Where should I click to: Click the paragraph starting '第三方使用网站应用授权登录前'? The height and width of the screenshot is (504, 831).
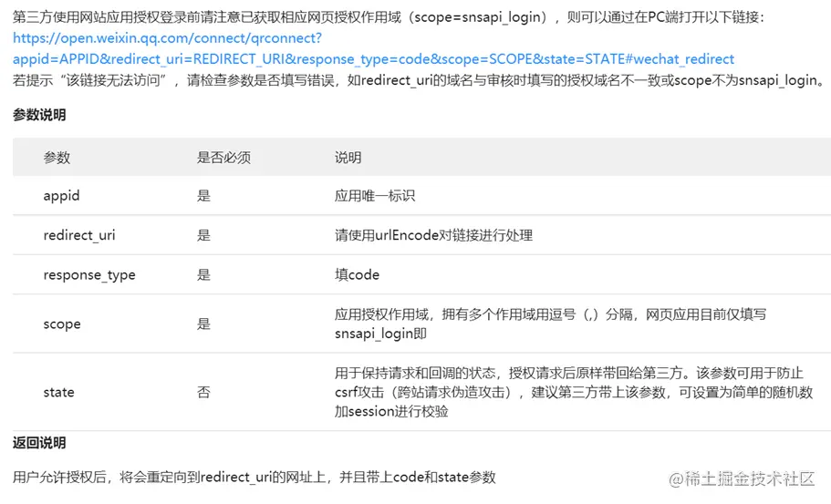tap(389, 17)
